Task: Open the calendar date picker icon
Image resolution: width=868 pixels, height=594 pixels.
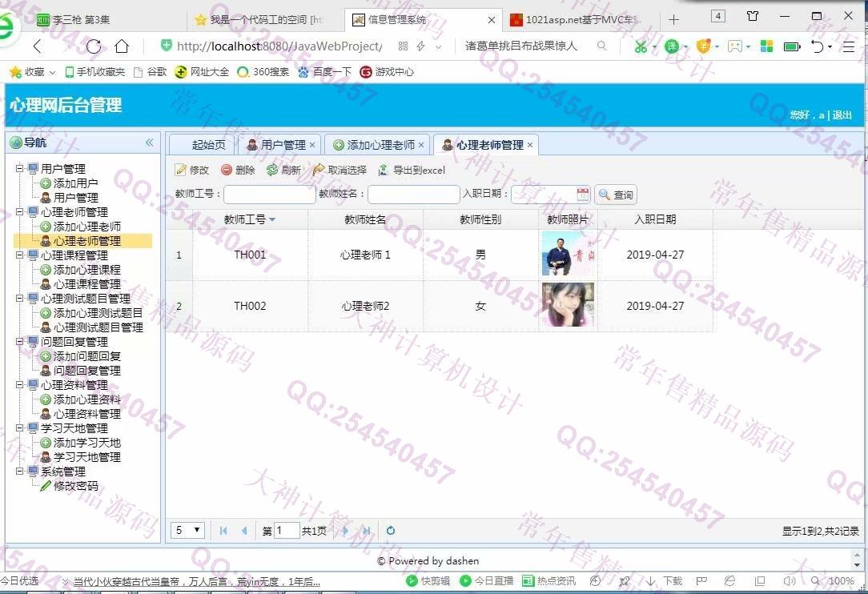Action: 583,195
